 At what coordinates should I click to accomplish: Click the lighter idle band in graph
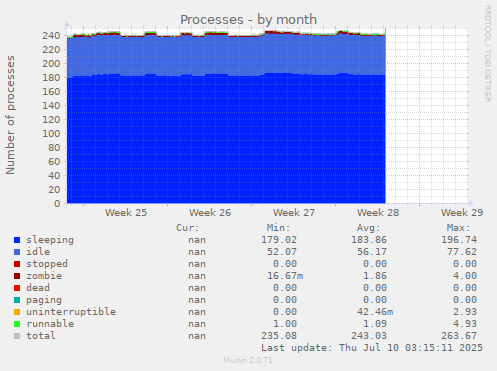[x=226, y=55]
